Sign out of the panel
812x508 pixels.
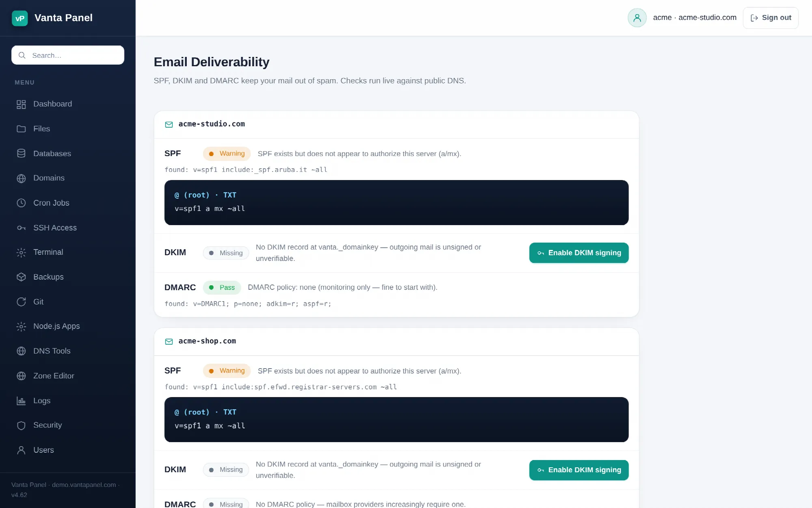771,18
